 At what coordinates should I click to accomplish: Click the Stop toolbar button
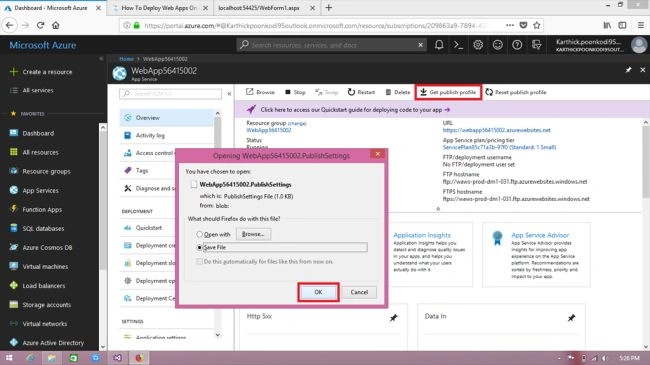click(295, 92)
